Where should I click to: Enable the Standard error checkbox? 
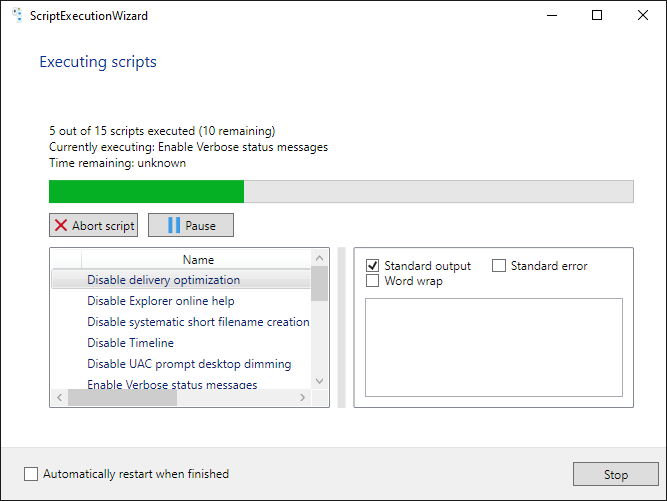click(499, 266)
